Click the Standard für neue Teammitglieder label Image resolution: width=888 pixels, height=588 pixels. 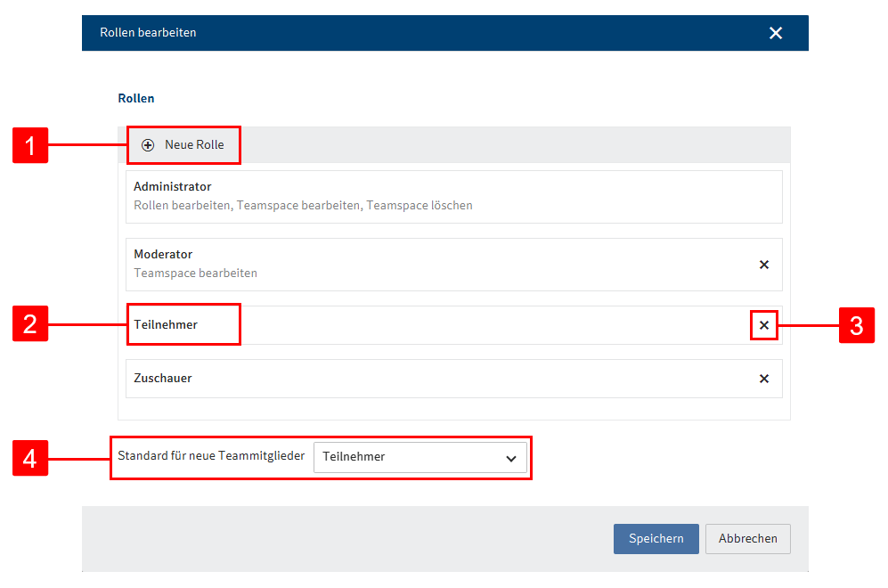[211, 456]
